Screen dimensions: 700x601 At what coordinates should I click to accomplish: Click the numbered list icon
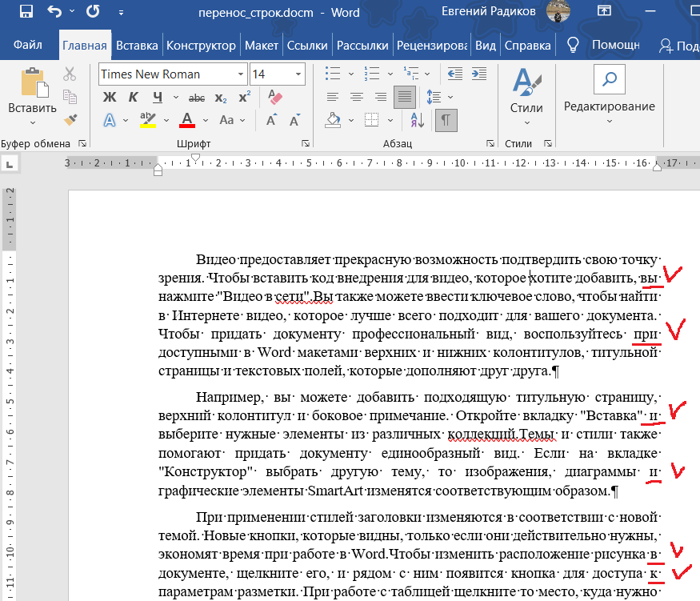pyautogui.click(x=371, y=74)
